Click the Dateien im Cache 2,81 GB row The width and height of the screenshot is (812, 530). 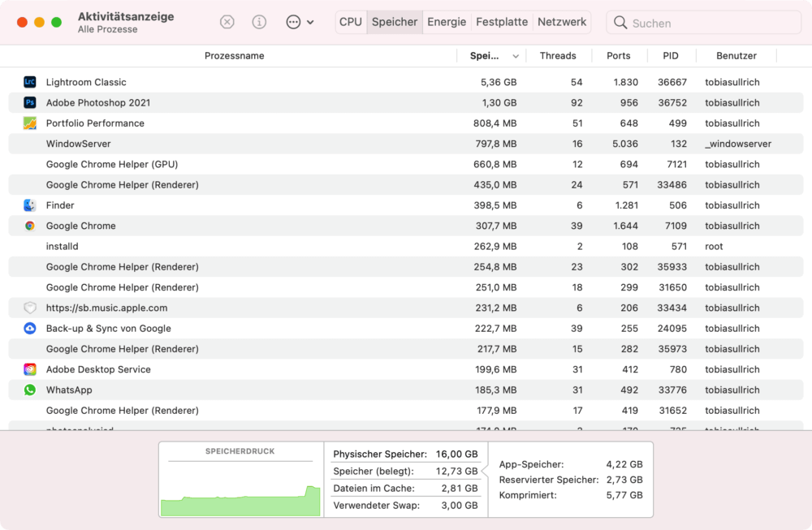coord(405,488)
